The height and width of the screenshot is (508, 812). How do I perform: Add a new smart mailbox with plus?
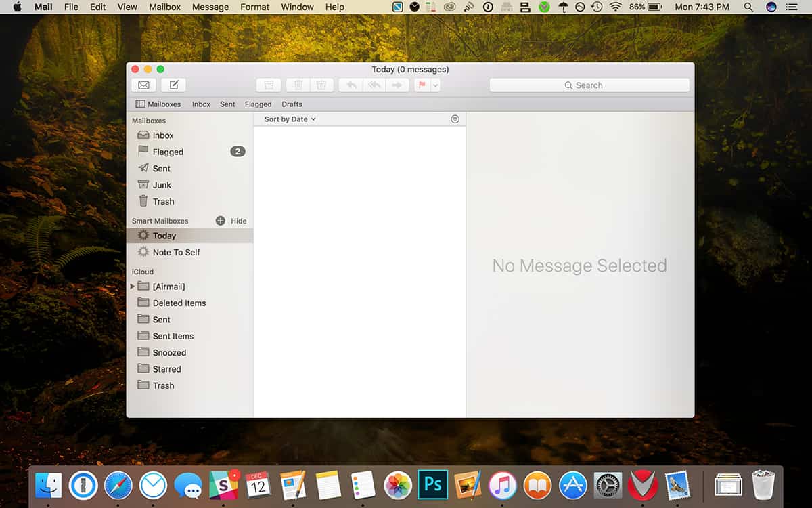point(220,221)
